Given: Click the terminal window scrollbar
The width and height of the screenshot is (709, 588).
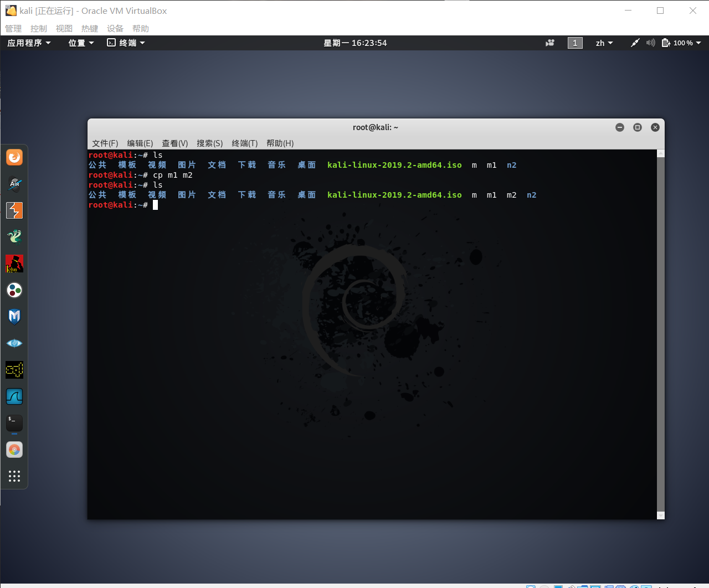Looking at the screenshot, I should click(659, 332).
